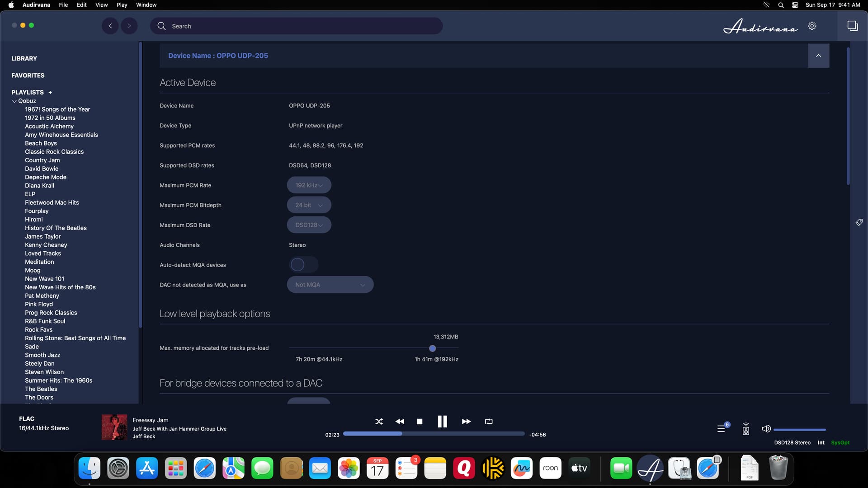Open the Smooth Jazz playlist
The image size is (868, 488).
coord(42,355)
